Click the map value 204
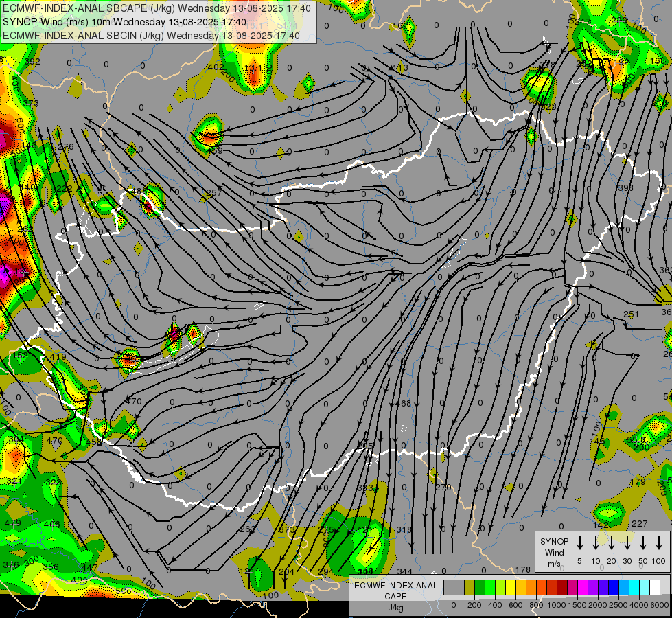This screenshot has height=618, width=672. pos(287,571)
